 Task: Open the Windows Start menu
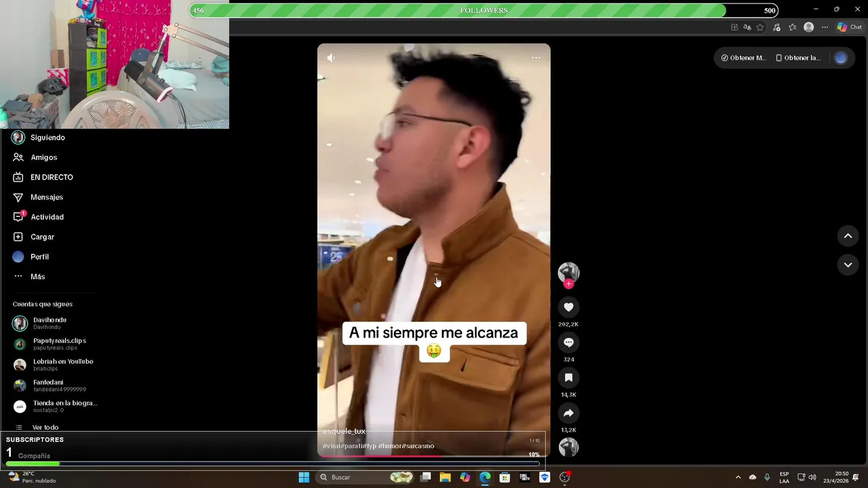pos(304,477)
